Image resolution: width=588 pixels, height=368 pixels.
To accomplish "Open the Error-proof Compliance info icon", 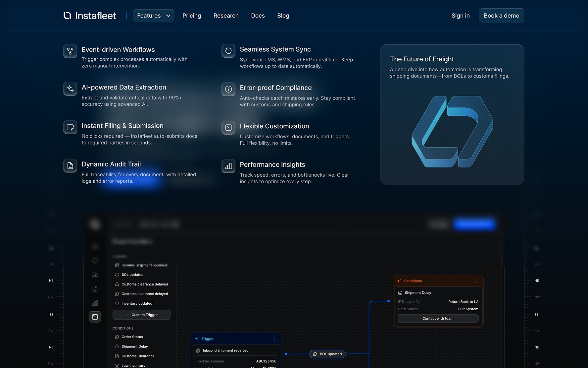I will [228, 89].
